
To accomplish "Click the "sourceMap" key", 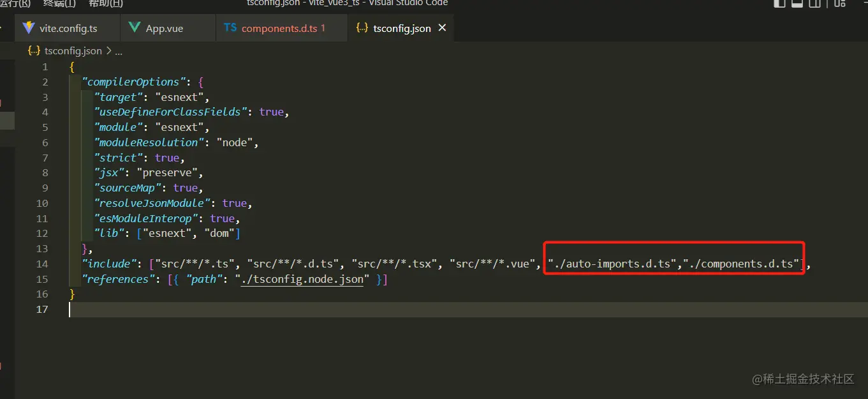I will pos(128,188).
